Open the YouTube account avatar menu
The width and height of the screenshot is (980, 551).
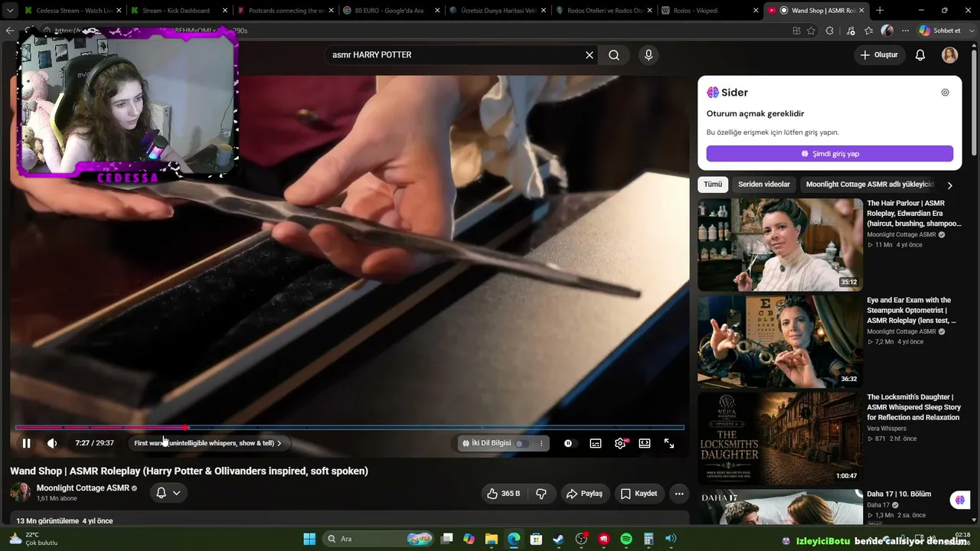coord(950,55)
